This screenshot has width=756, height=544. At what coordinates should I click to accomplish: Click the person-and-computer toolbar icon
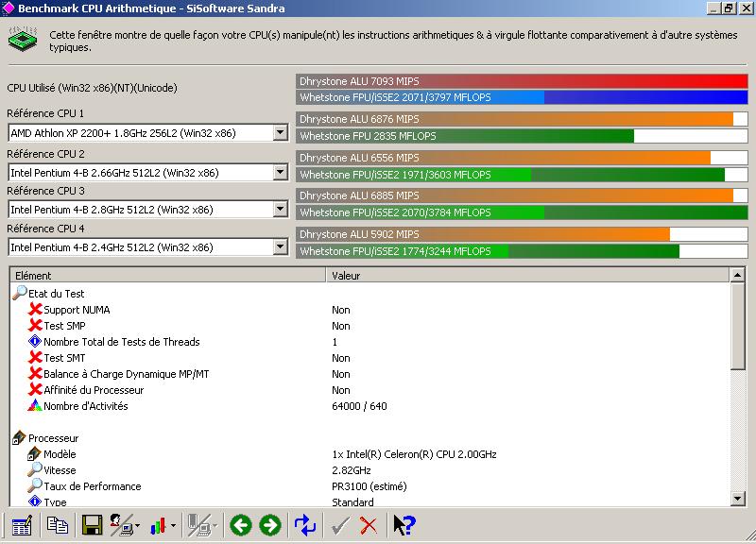tap(122, 525)
